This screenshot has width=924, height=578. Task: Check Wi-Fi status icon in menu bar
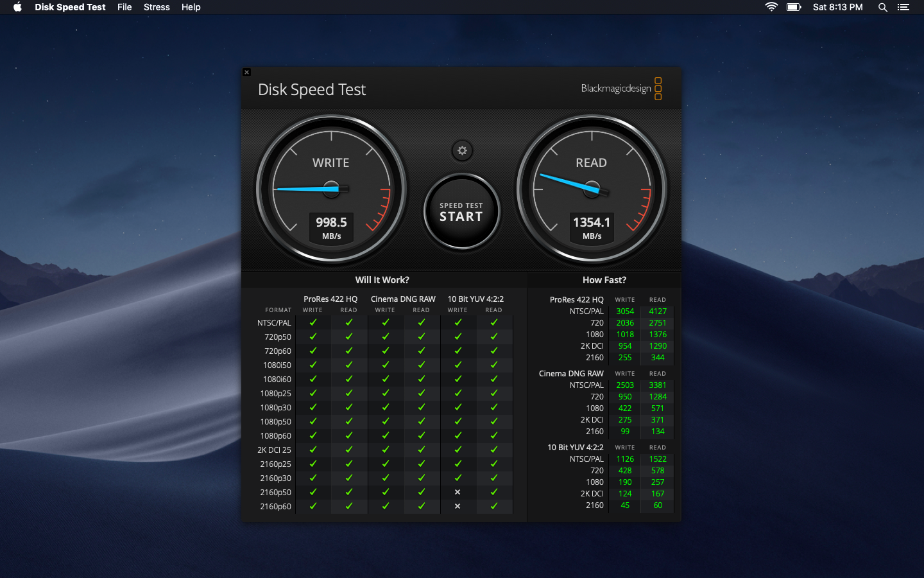click(x=771, y=7)
